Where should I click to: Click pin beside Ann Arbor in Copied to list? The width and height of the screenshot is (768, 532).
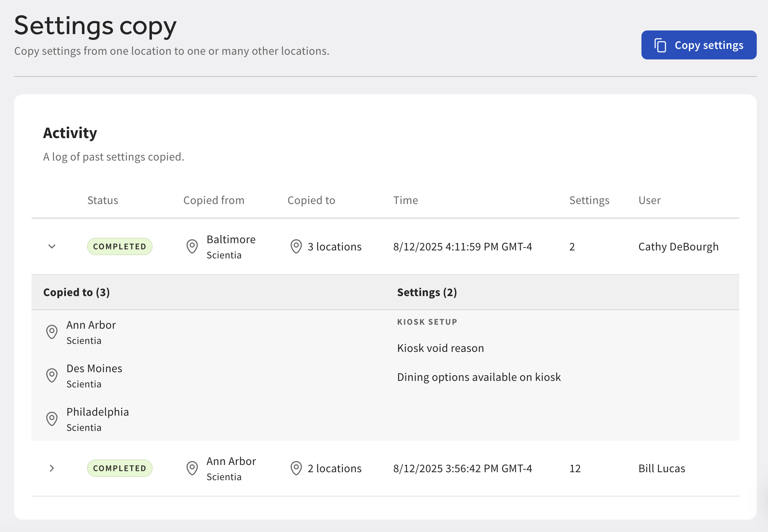52,332
